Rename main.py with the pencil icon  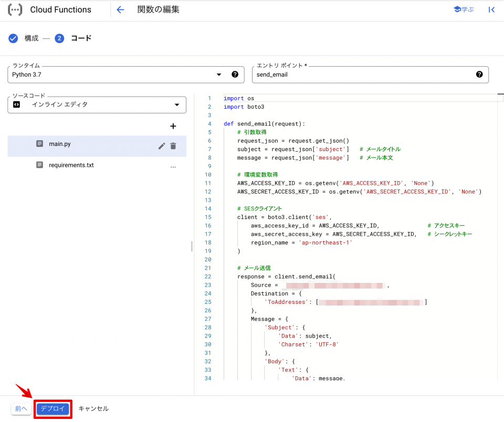pos(162,146)
